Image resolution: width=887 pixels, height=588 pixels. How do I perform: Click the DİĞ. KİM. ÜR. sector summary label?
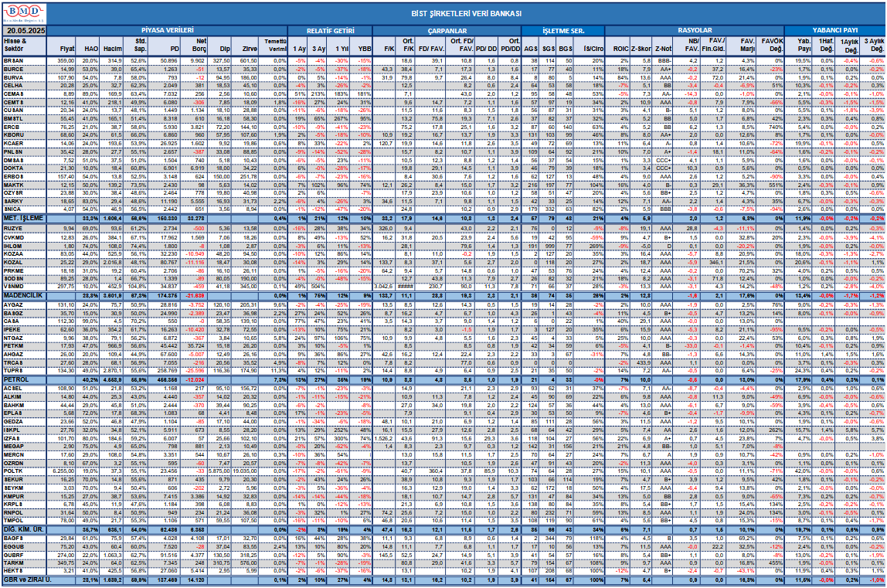[x=24, y=530]
